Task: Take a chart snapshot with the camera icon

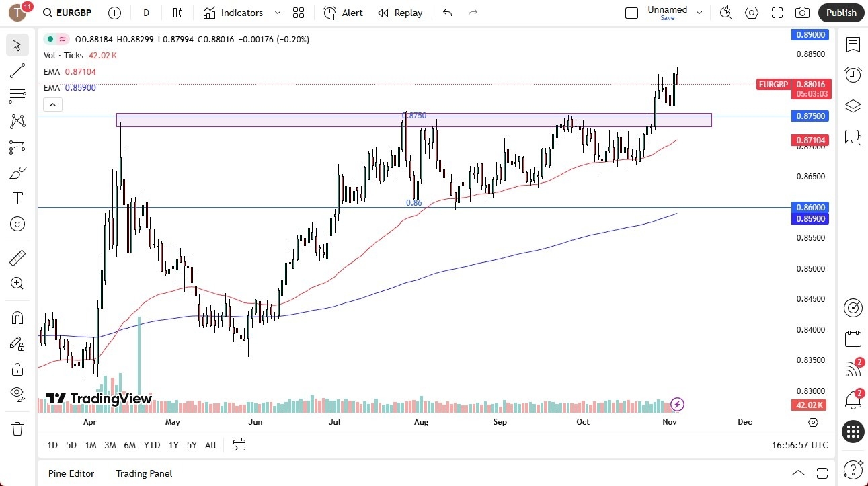Action: (x=802, y=12)
